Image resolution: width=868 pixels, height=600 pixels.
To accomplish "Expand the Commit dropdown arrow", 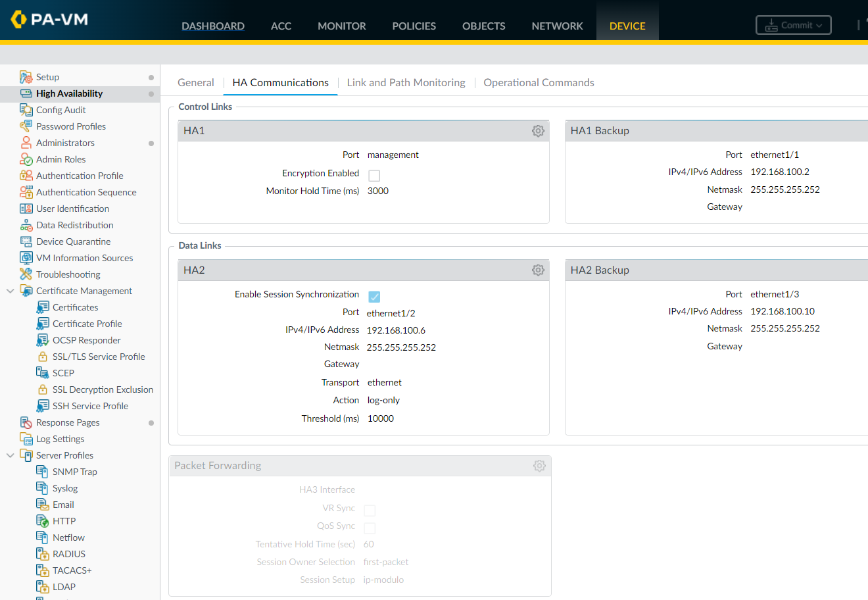I will (819, 24).
